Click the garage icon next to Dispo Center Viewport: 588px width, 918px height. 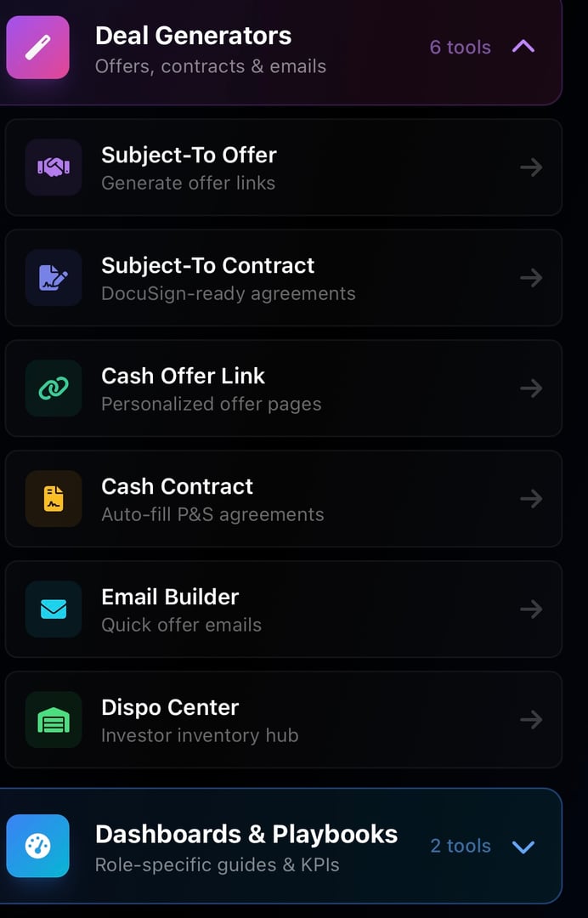[54, 720]
